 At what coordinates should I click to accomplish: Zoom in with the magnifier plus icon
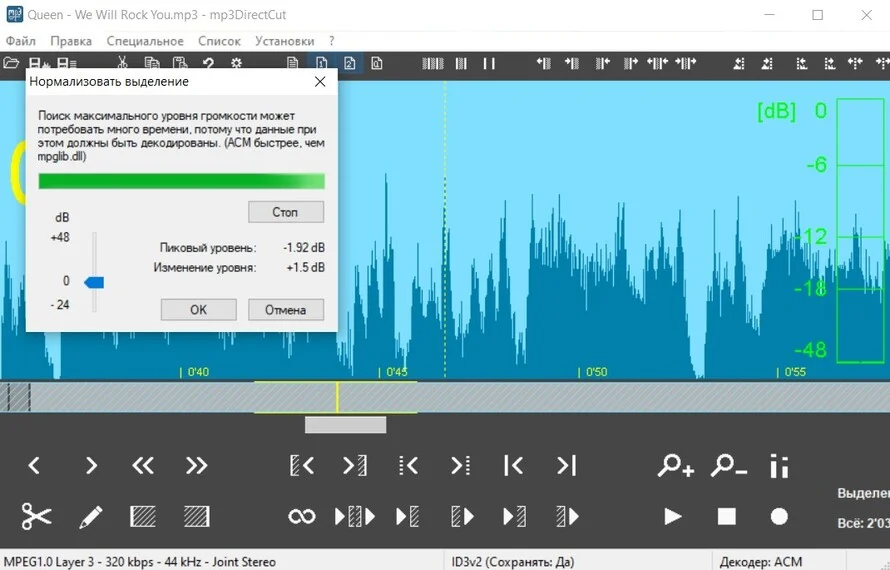click(x=675, y=466)
